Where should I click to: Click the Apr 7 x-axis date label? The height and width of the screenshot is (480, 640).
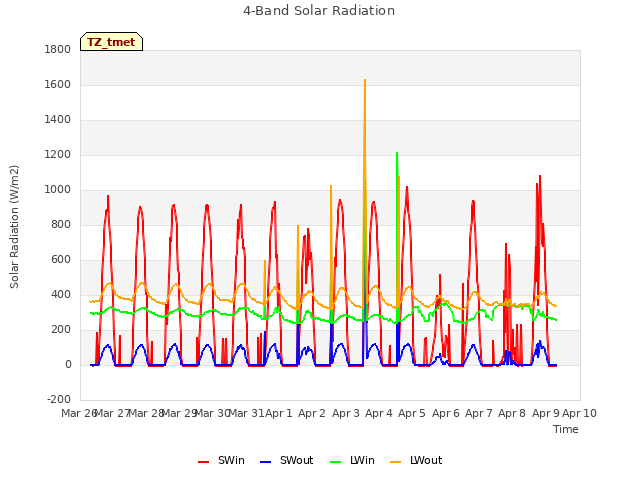pyautogui.click(x=479, y=413)
